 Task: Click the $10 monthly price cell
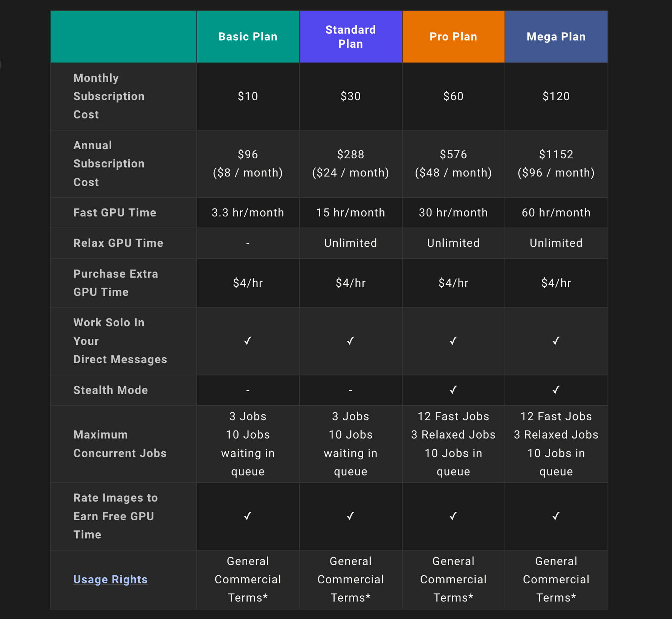tap(248, 96)
